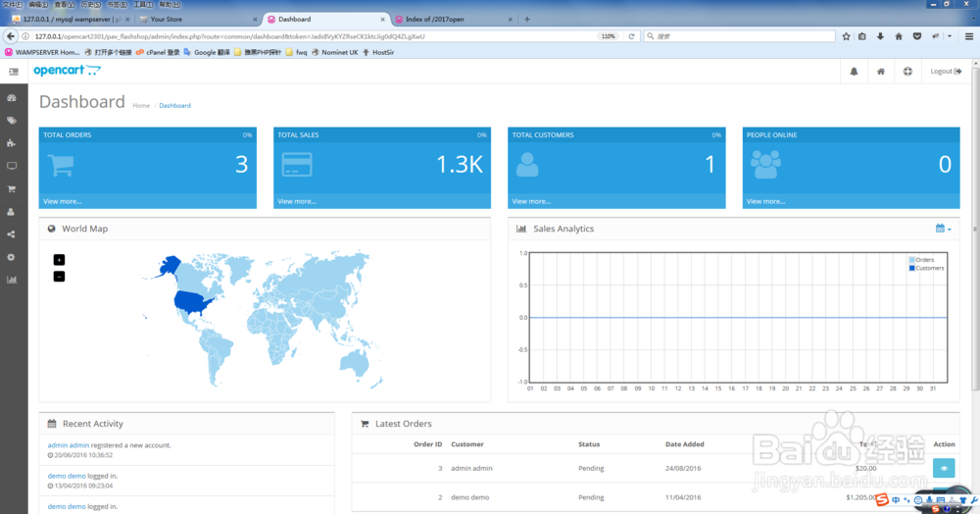Click the Orders legend entry in Sales Analytics
Image resolution: width=980 pixels, height=514 pixels.
click(921, 260)
